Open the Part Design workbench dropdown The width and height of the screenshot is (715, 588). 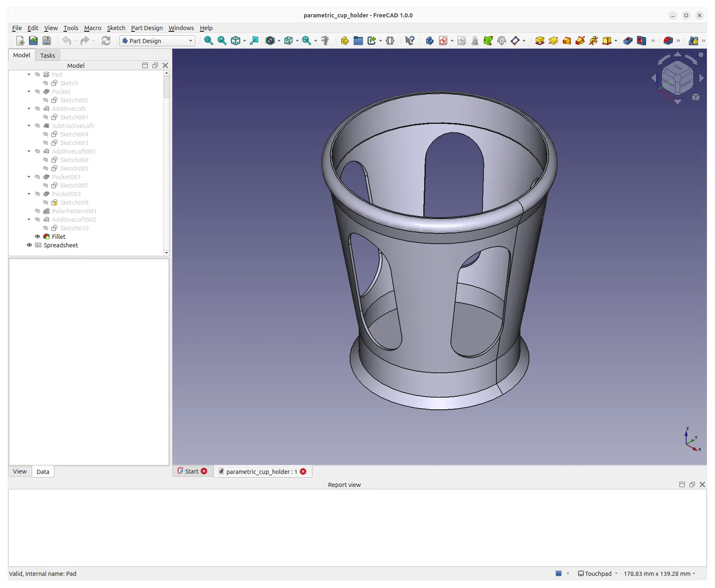157,41
